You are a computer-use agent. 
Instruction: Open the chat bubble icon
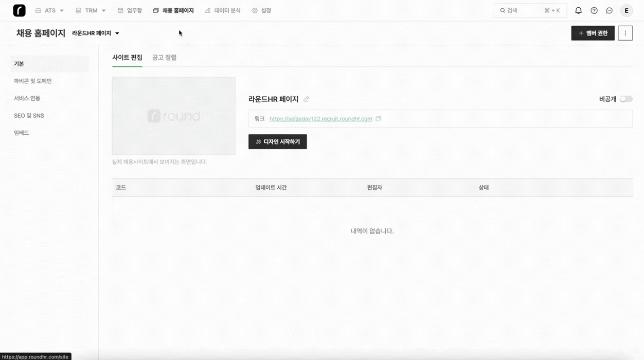[x=610, y=10]
